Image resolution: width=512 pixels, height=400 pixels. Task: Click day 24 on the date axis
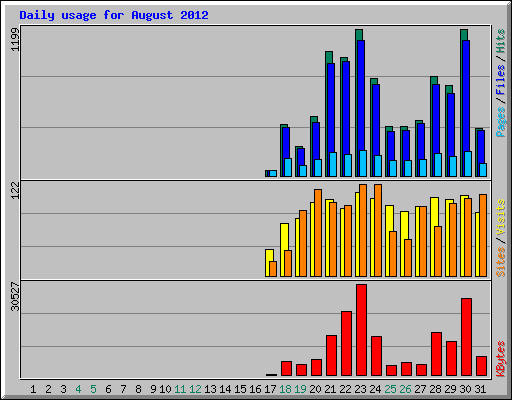(375, 389)
